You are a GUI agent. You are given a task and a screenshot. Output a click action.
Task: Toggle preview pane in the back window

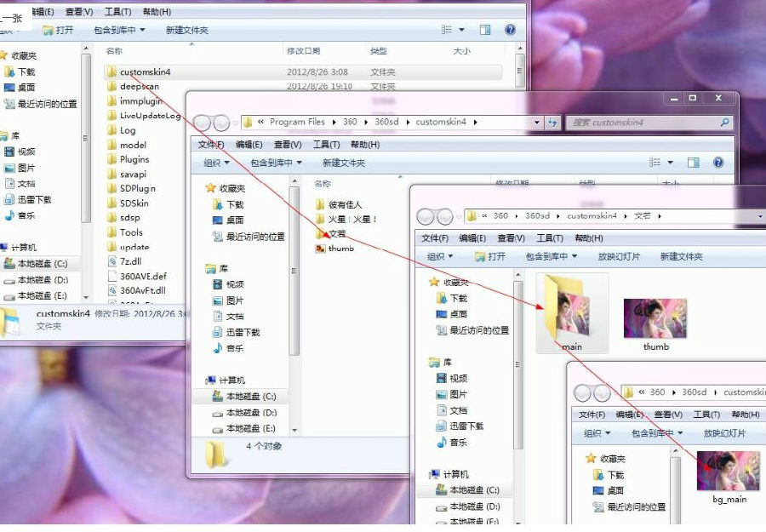click(x=485, y=30)
